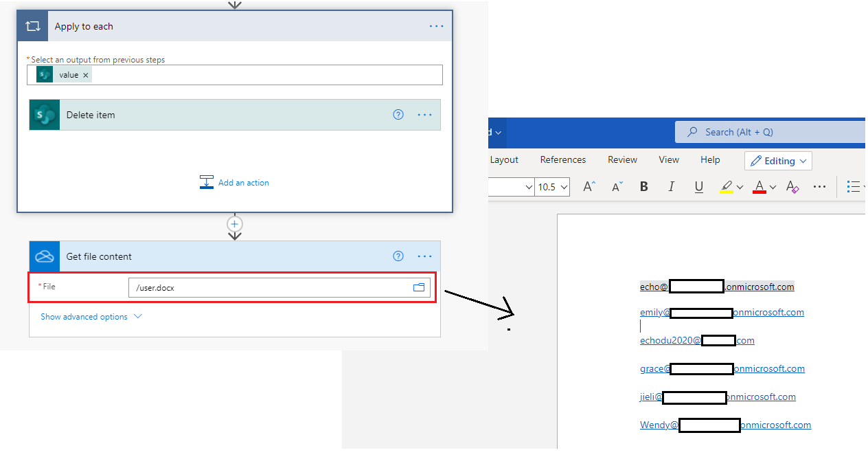The height and width of the screenshot is (457, 868).
Task: Click the emily@ email link
Action: 722,312
